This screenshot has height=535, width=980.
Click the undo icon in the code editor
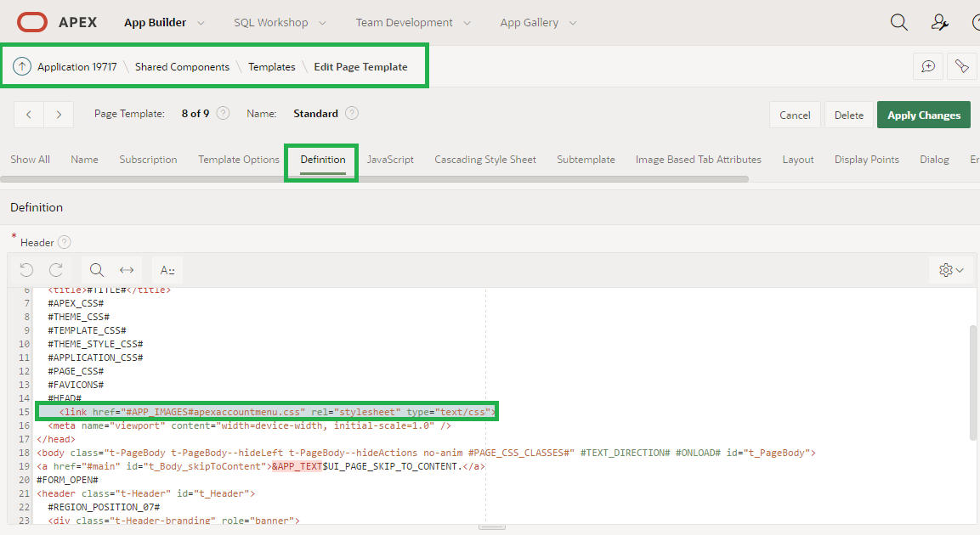pyautogui.click(x=25, y=270)
